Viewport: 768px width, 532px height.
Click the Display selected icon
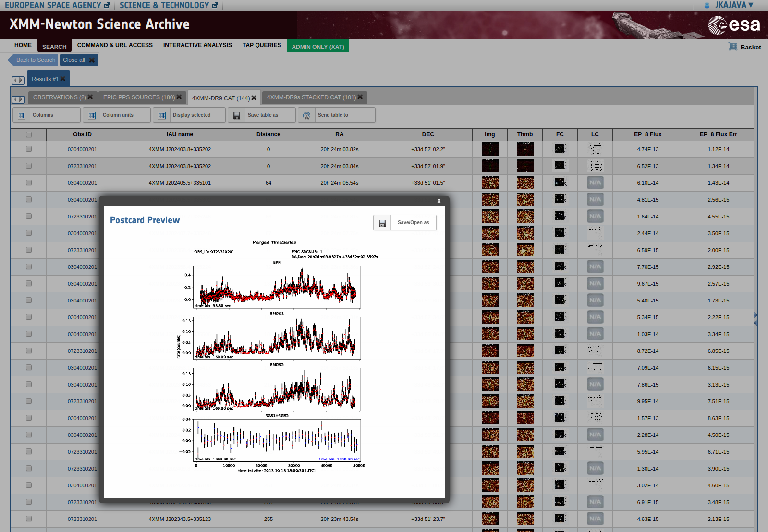coord(162,115)
